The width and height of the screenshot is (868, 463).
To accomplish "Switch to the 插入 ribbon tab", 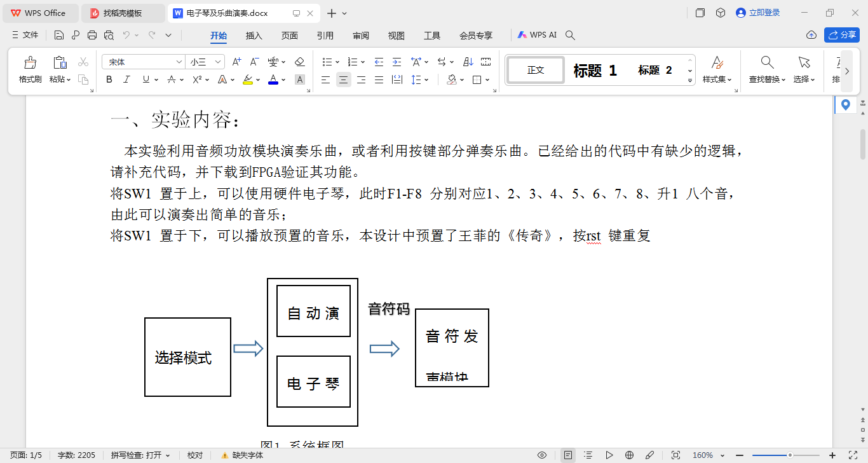I will 254,36.
